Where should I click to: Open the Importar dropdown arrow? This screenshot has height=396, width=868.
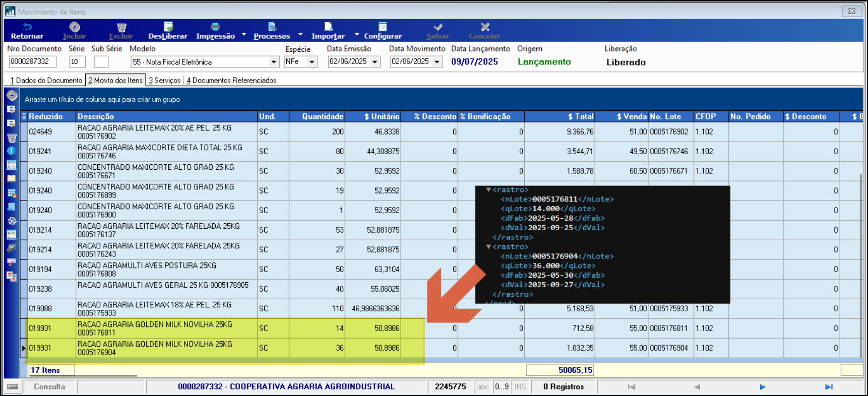click(357, 34)
